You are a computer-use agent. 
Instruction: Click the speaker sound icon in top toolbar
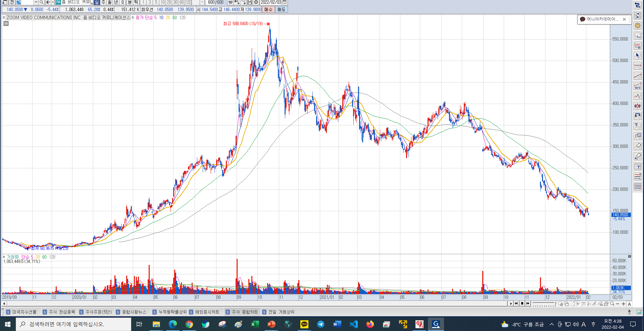(48, 2)
